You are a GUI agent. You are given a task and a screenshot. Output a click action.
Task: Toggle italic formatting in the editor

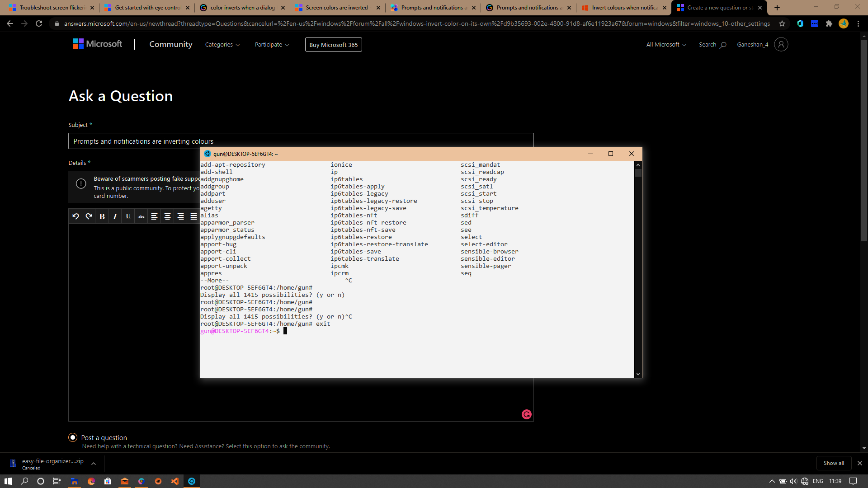click(x=115, y=216)
